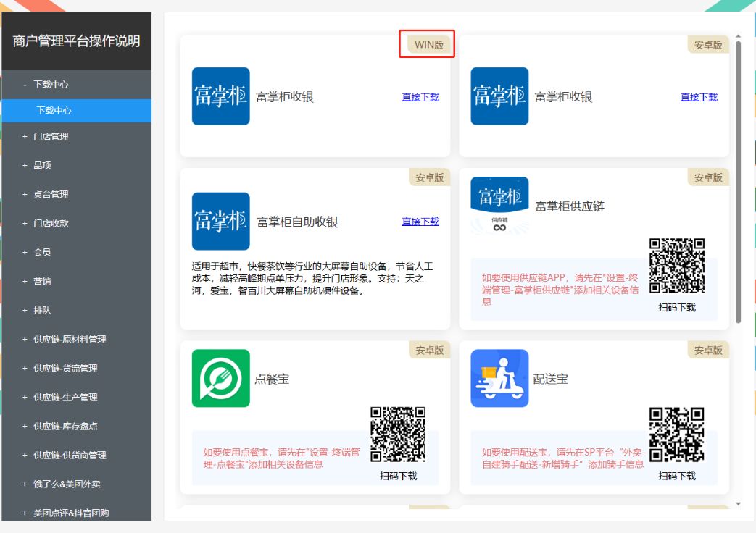Image resolution: width=756 pixels, height=533 pixels.
Task: Click the 富掌柜自助收银 app logo
Action: 221,221
